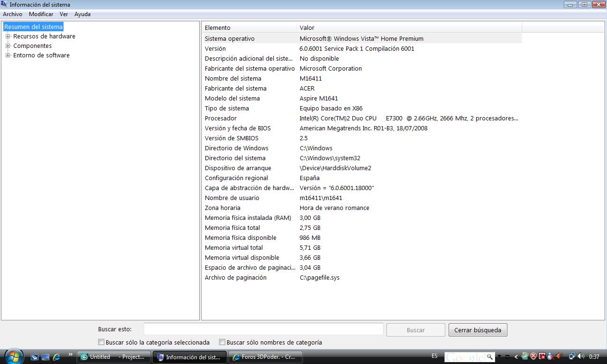Expand hidden quick launch items chevron
Viewport: 607px width, 364px height.
[71, 354]
